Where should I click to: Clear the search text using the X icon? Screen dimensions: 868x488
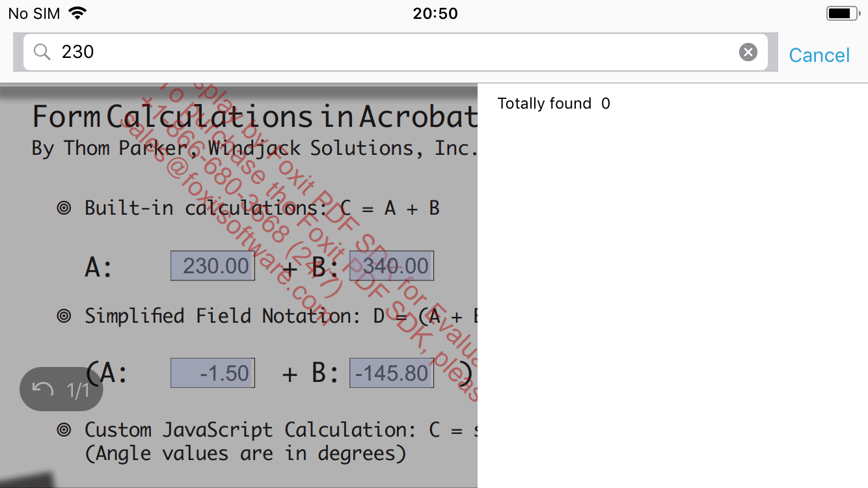click(748, 52)
